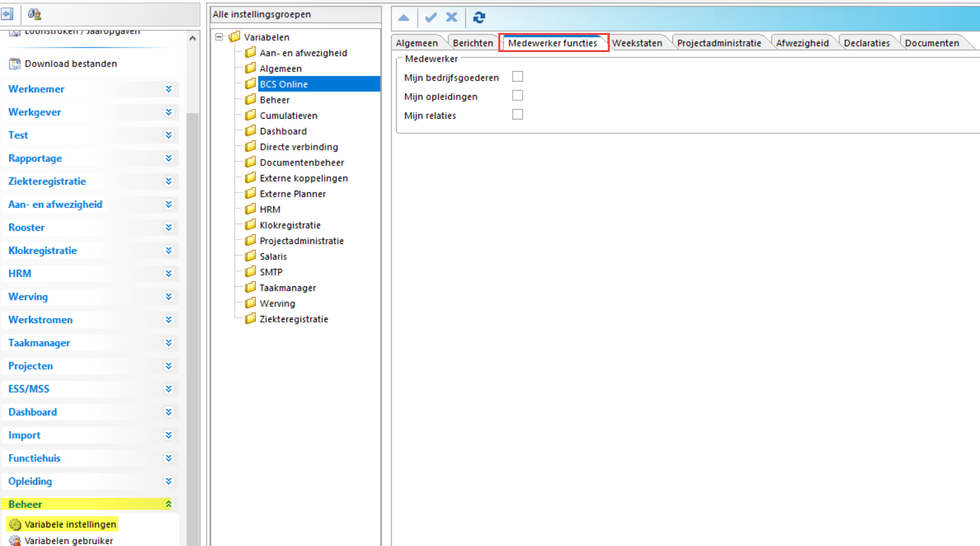Image resolution: width=980 pixels, height=546 pixels.
Task: Select Ziekteregistratie in settings tree
Action: pos(294,318)
